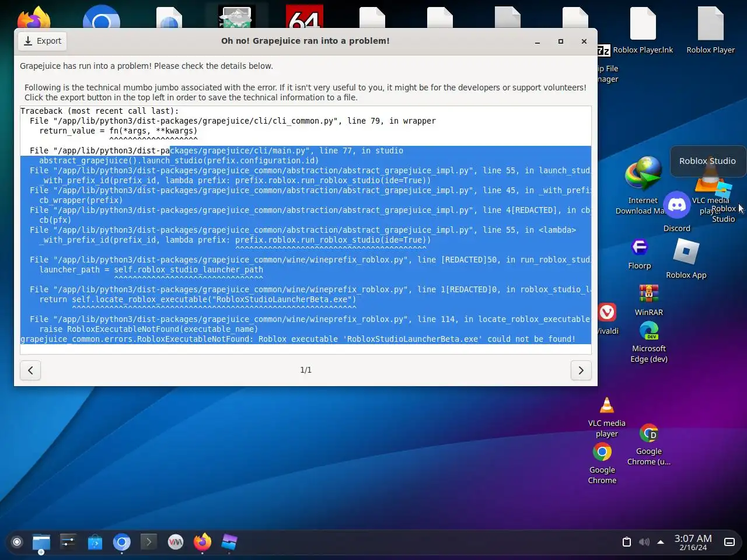Click the show desktop tray icon

point(729,542)
